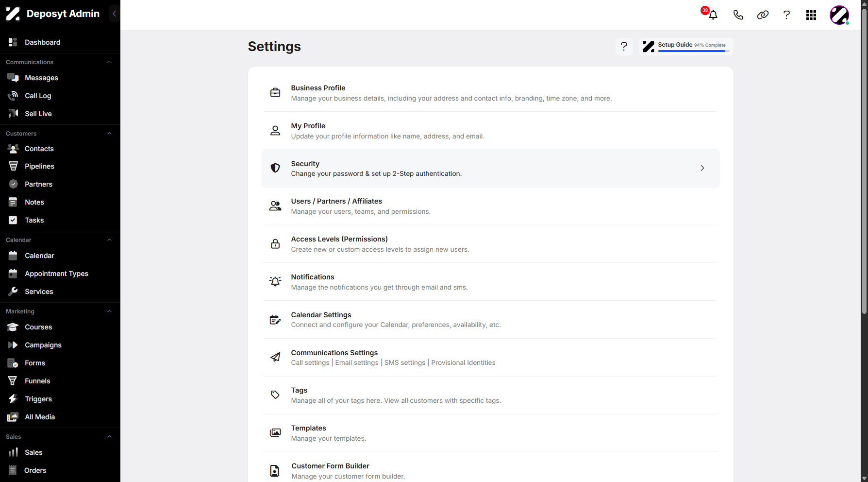Open My Profile settings
Viewport: 868px width, 482px height.
click(x=491, y=131)
